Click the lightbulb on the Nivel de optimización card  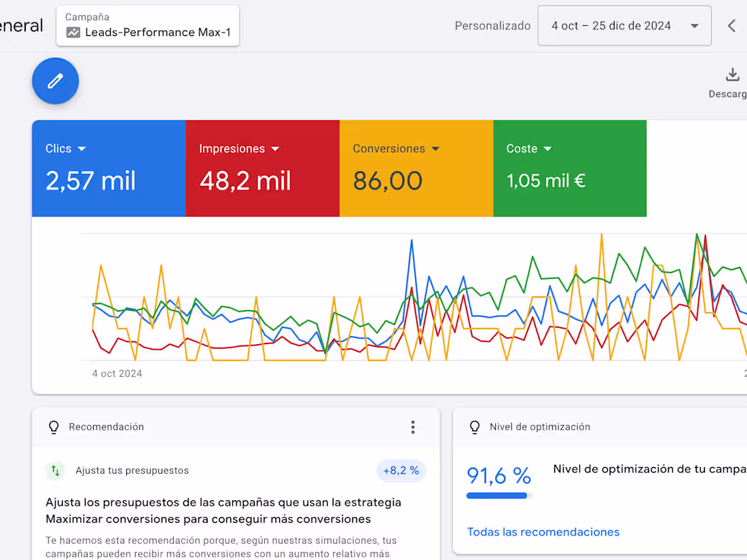click(475, 427)
